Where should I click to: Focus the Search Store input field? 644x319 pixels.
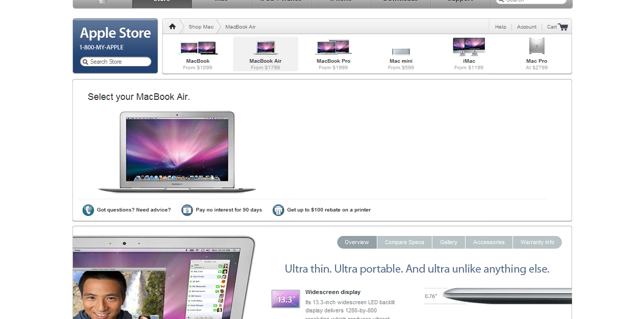coord(116,62)
